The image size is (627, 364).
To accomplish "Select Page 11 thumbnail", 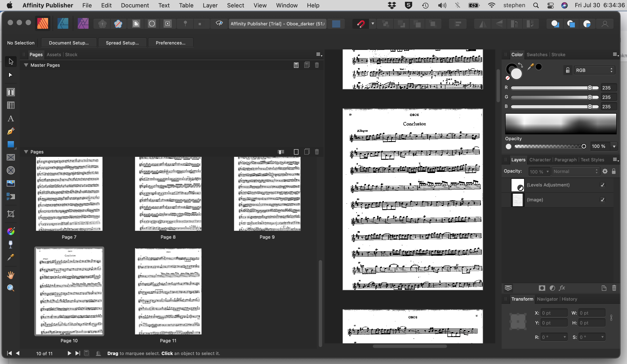I will pyautogui.click(x=168, y=291).
